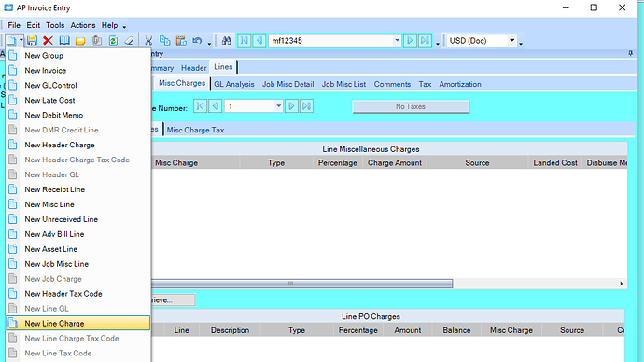Open the Job Misc List tab
Image resolution: width=644 pixels, height=362 pixels.
[x=343, y=84]
